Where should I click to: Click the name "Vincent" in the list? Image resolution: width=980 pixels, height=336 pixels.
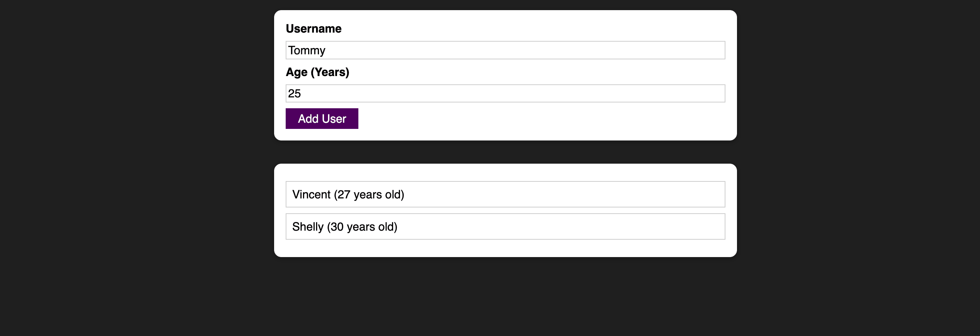tap(311, 194)
